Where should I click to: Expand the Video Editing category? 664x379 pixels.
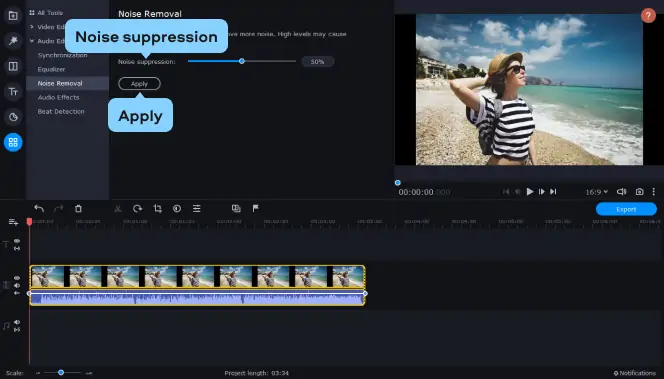pyautogui.click(x=32, y=27)
